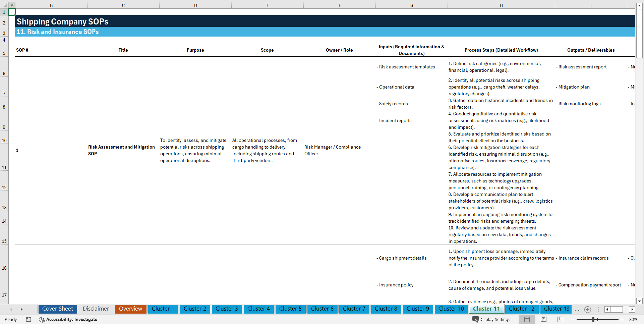Zoom in with the plus icon
Image resolution: width=644 pixels, height=324 pixels.
pyautogui.click(x=622, y=319)
